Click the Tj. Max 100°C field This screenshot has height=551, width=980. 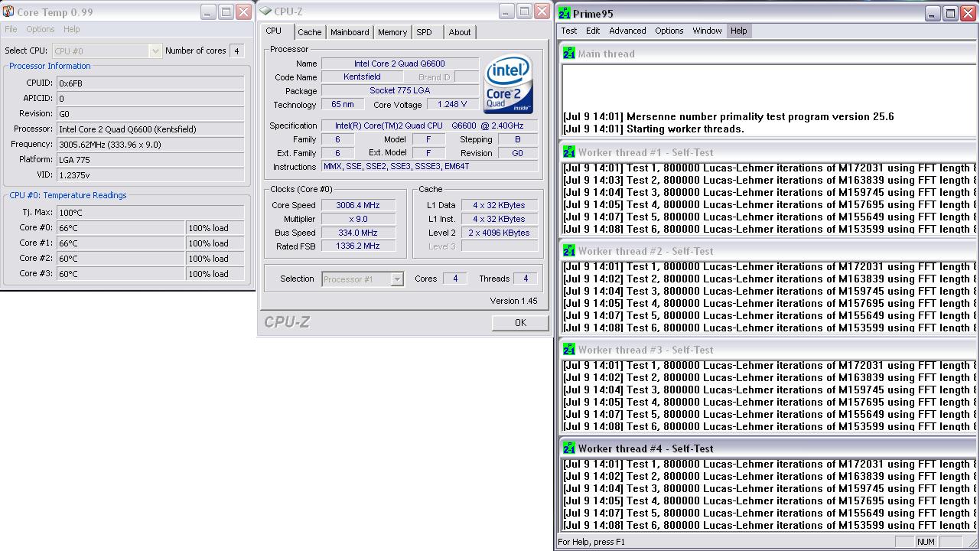pyautogui.click(x=151, y=213)
